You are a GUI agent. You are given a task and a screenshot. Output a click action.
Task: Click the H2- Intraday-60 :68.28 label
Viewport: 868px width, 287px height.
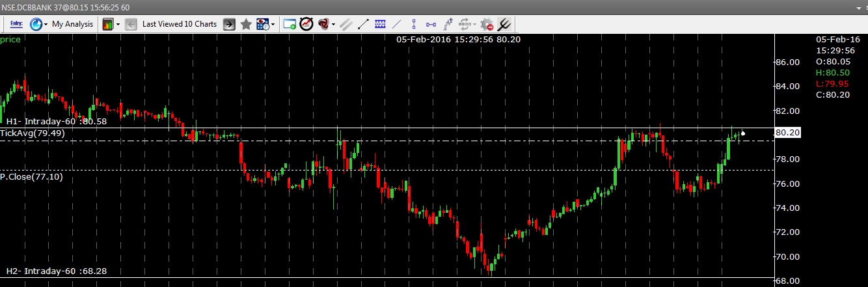click(57, 271)
